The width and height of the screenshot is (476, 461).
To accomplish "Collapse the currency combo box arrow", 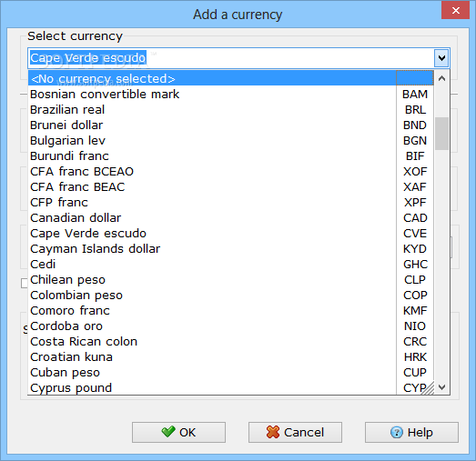I will 441,57.
